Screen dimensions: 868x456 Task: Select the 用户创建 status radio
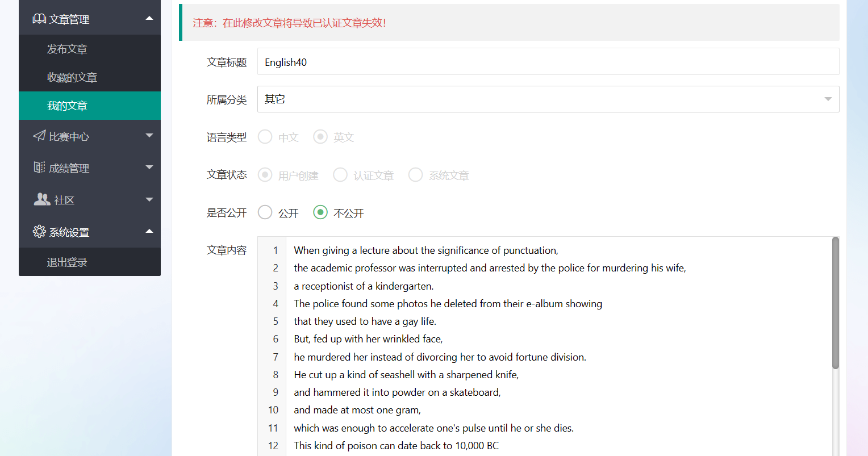pos(265,175)
